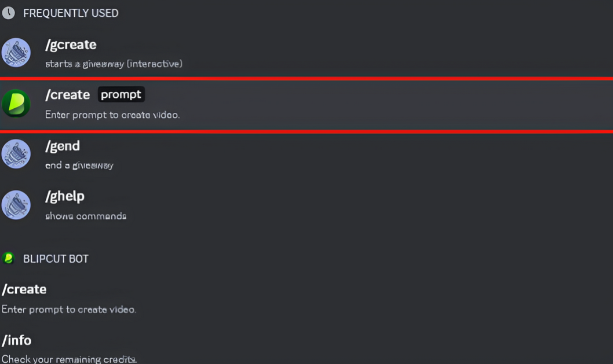Select /create under BLIPCUT BOT section
613x364 pixels.
coord(25,289)
